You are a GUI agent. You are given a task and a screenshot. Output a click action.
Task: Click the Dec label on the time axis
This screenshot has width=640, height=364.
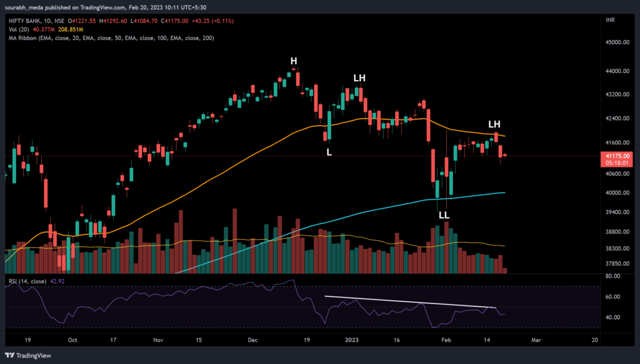(x=252, y=340)
